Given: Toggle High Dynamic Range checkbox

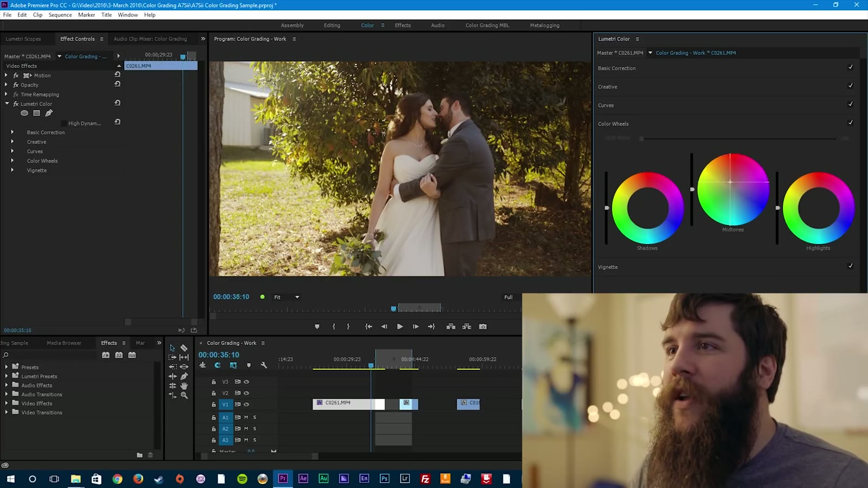Looking at the screenshot, I should point(64,124).
